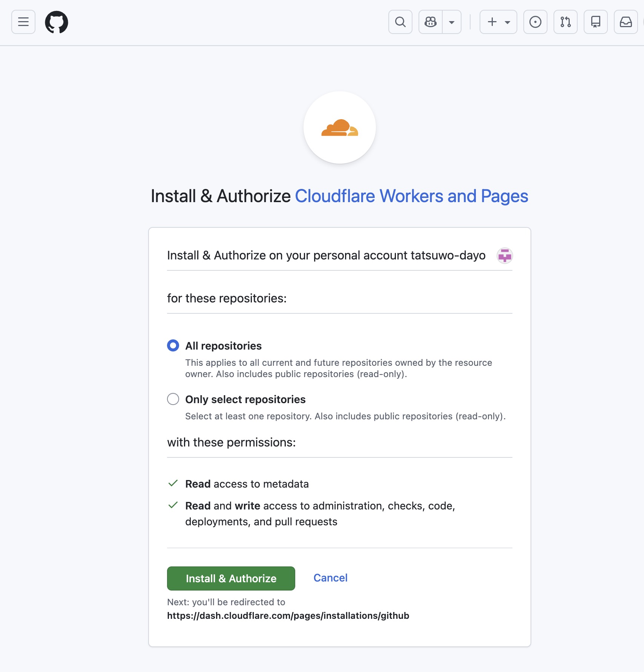Select the Only select repositories option
Viewport: 644px width, 672px height.
click(173, 399)
